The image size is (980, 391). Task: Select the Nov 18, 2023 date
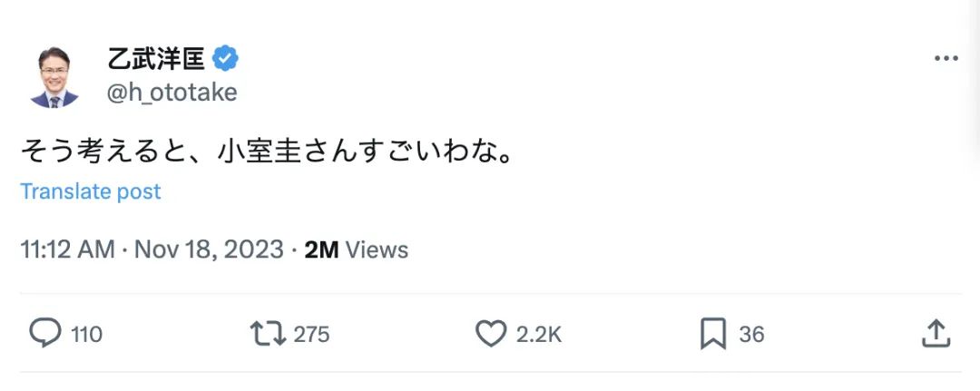209,249
